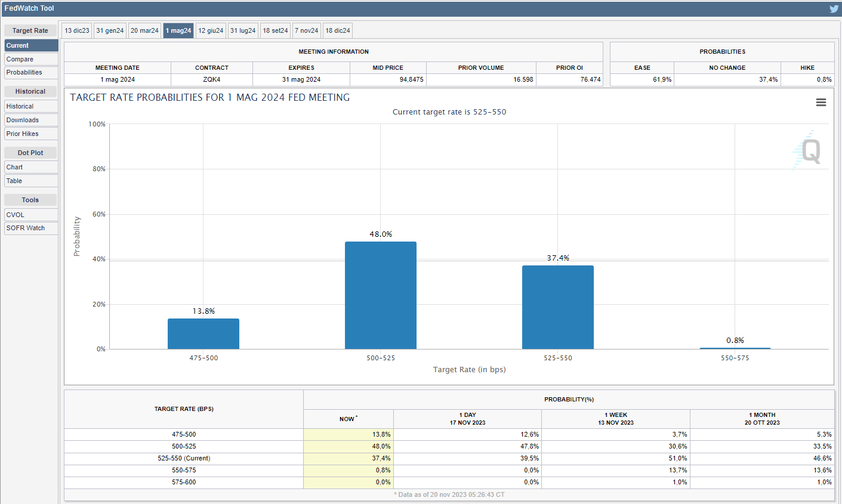Open the Historical data link
Viewport: 842px width, 504px height.
click(31, 106)
